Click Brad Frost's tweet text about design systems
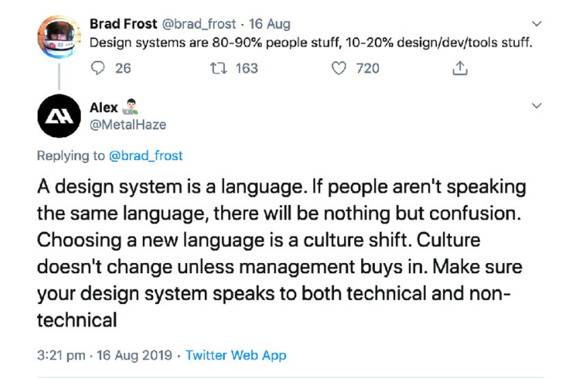This screenshot has height=379, width=588. (310, 43)
